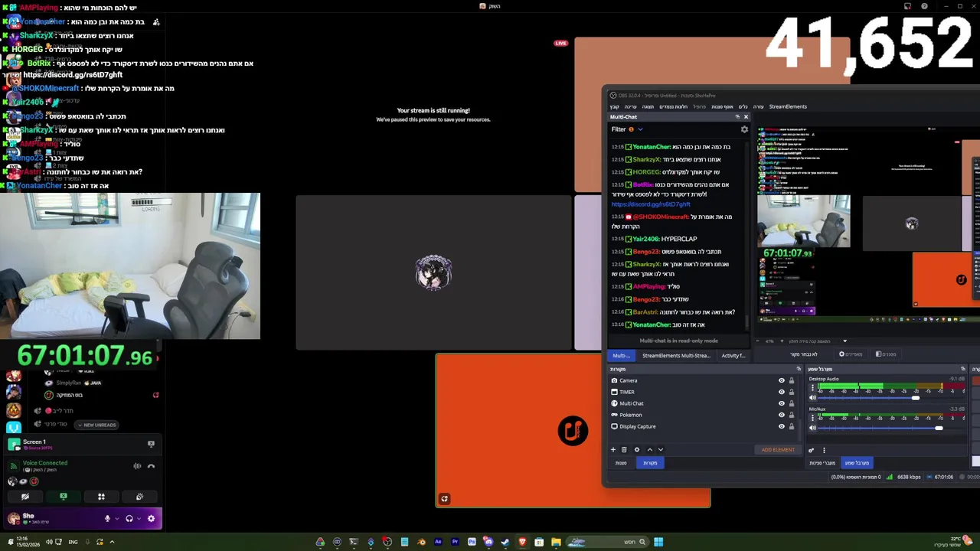The height and width of the screenshot is (551, 980).
Task: Open Discord headphones output options chevron
Action: point(139,519)
